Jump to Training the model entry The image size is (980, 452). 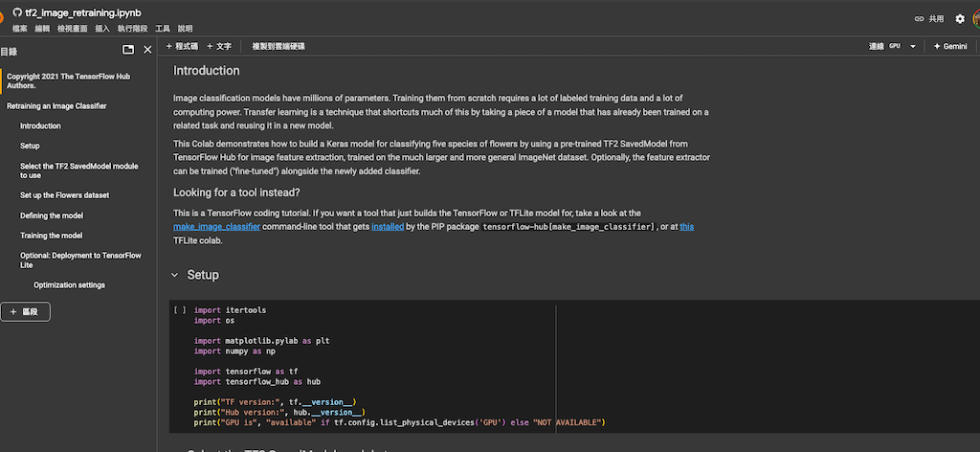tap(52, 236)
